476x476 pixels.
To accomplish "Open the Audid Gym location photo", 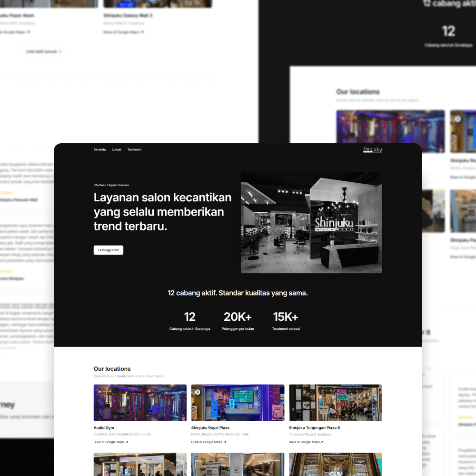I will click(140, 403).
